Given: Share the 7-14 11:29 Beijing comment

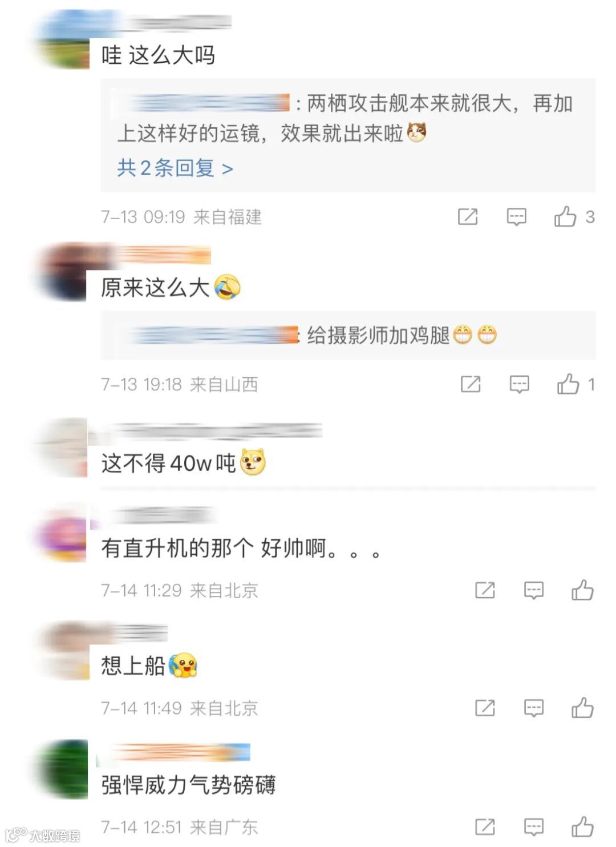Looking at the screenshot, I should point(485,590).
